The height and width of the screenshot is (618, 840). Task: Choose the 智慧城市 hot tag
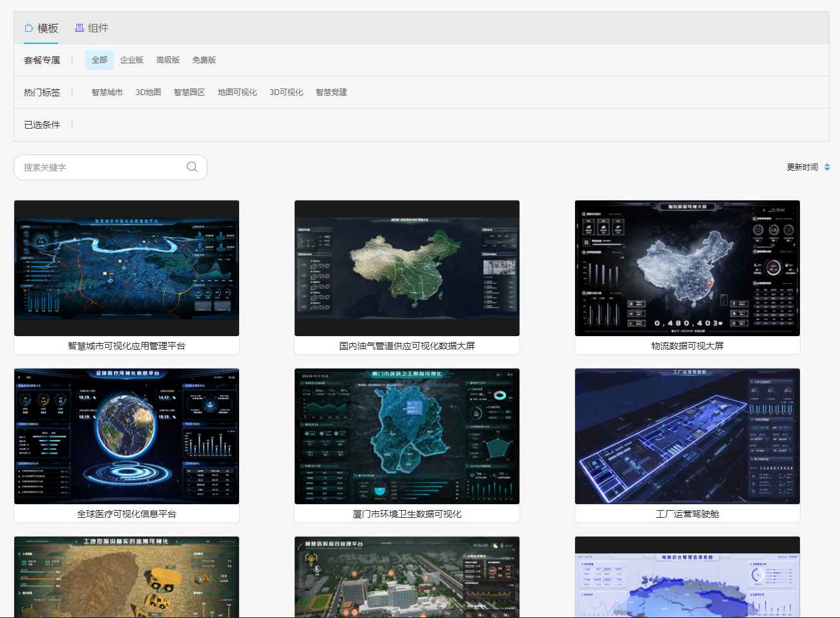coord(107,92)
